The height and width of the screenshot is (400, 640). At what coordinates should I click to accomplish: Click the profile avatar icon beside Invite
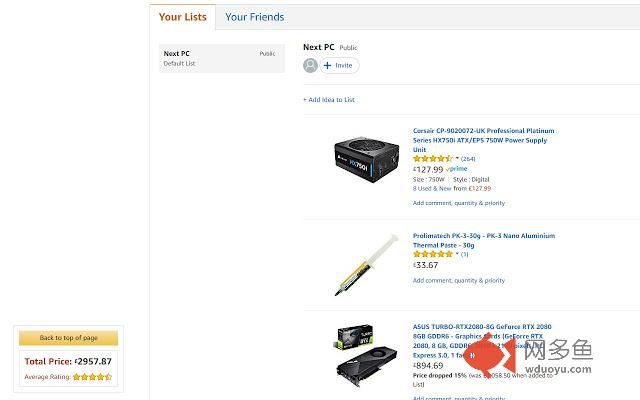311,65
